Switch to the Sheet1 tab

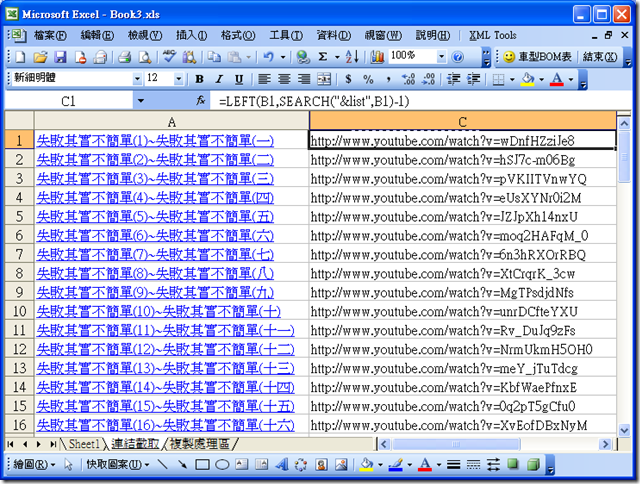click(84, 444)
